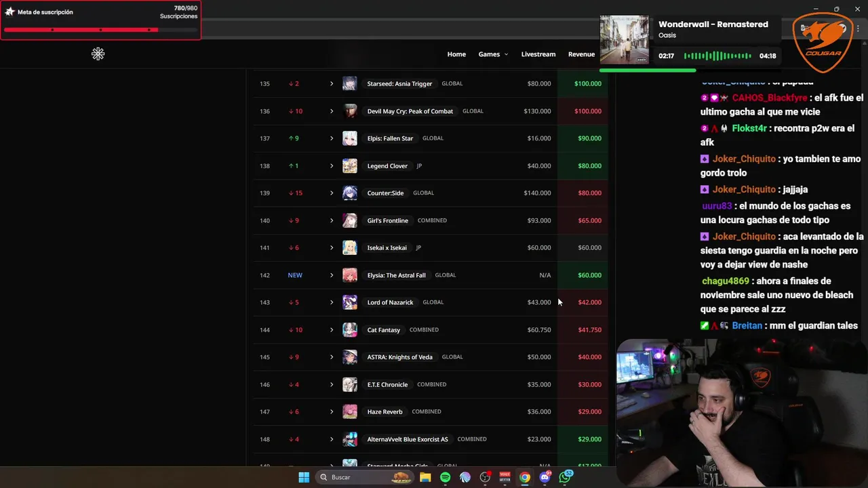Image resolution: width=868 pixels, height=488 pixels.
Task: Click the subscription goal progress bar
Action: [x=100, y=30]
